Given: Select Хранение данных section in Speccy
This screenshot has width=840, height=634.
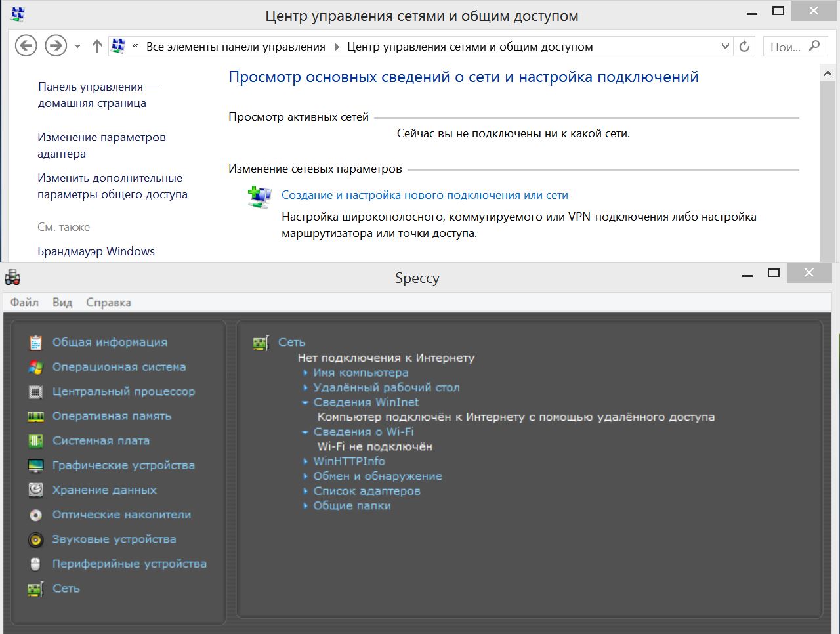Looking at the screenshot, I should point(104,490).
